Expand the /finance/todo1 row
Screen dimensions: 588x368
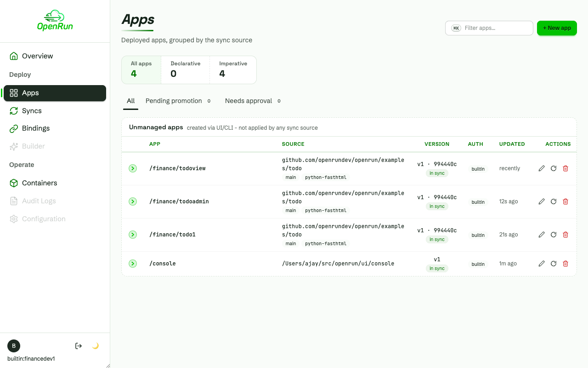point(133,235)
